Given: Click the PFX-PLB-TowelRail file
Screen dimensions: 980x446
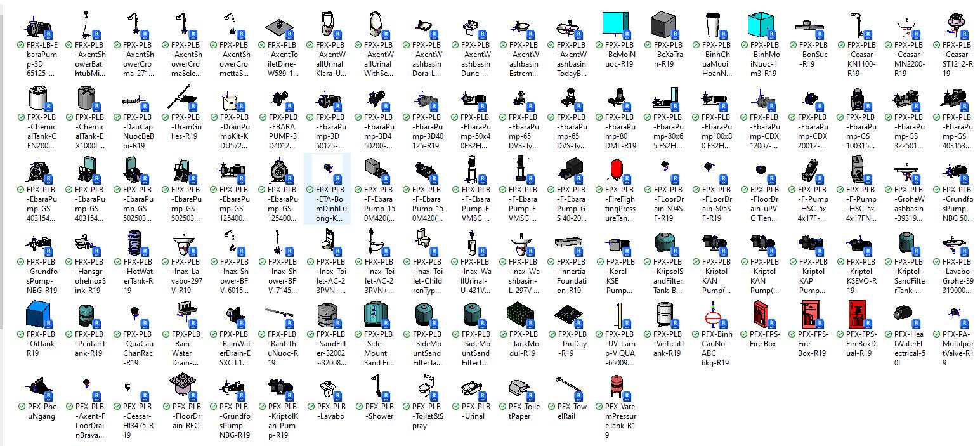Looking at the screenshot, I should coord(567,388).
